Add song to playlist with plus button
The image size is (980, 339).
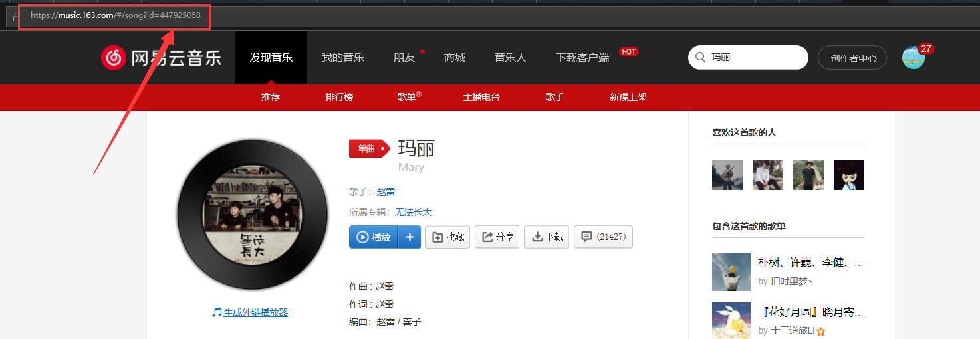410,237
